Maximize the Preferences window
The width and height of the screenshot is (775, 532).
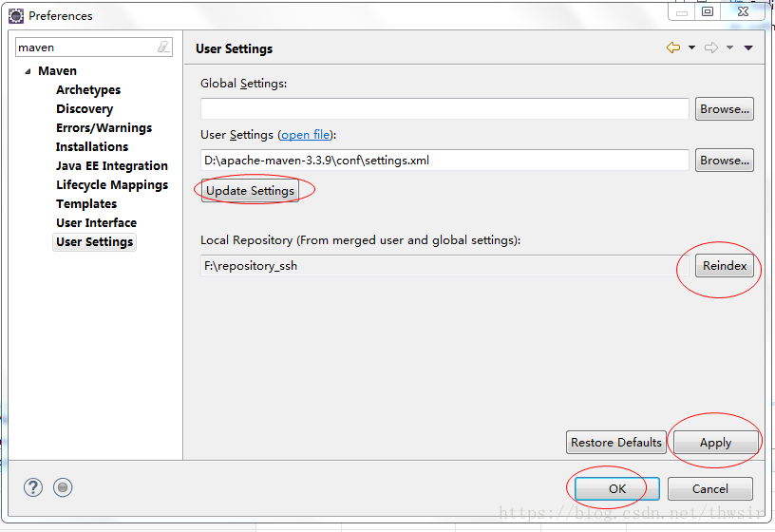point(708,11)
